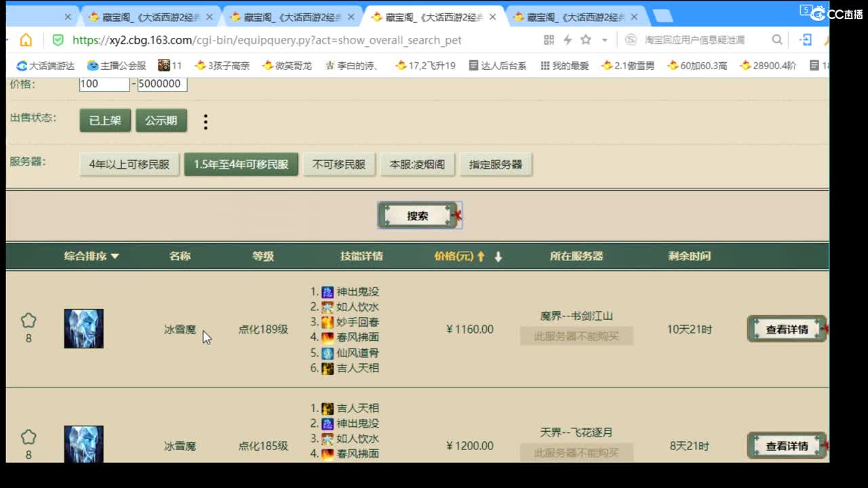This screenshot has height=488, width=868.
Task: Expand the dropdown arrow beside the star icon
Action: (x=604, y=40)
